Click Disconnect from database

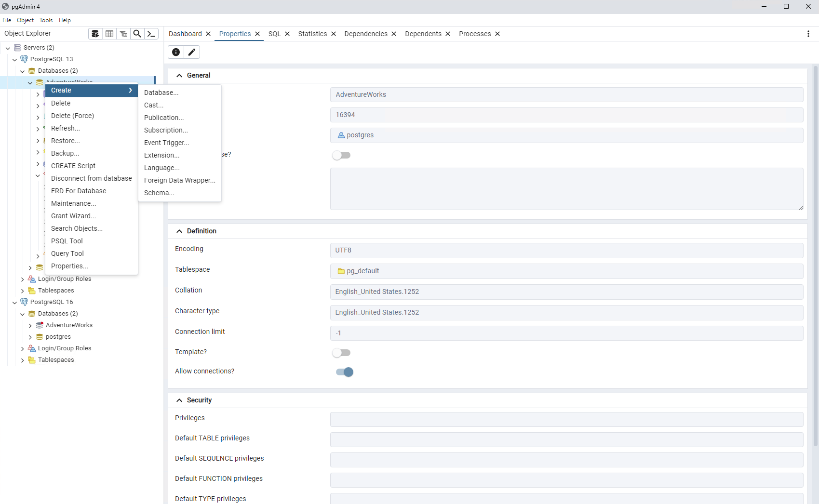pos(91,178)
